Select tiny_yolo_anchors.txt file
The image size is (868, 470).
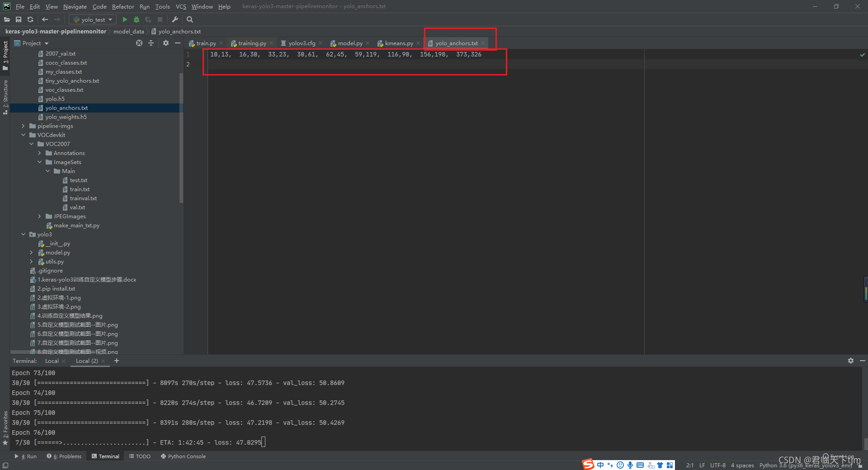(x=72, y=81)
